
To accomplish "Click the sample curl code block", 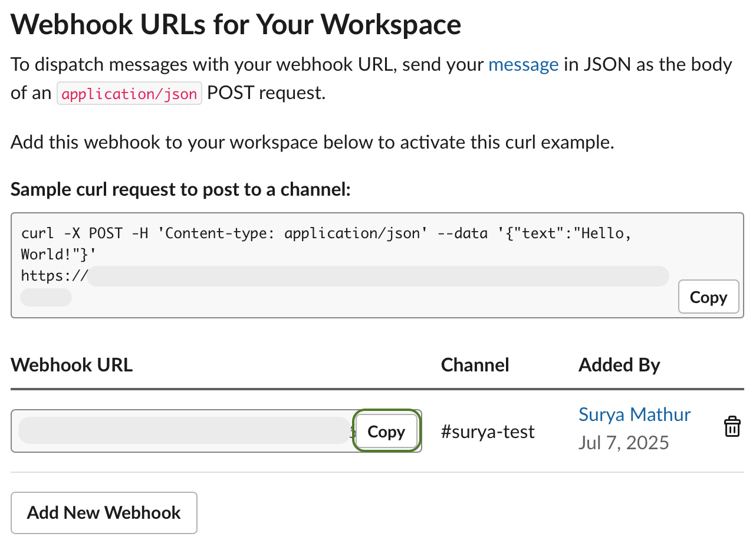I will coord(377,265).
